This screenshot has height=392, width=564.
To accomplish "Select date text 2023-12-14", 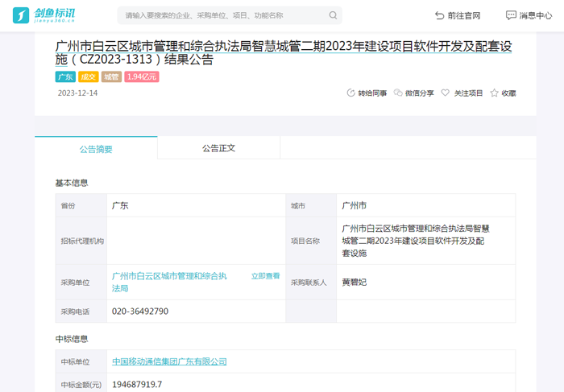I will point(77,93).
